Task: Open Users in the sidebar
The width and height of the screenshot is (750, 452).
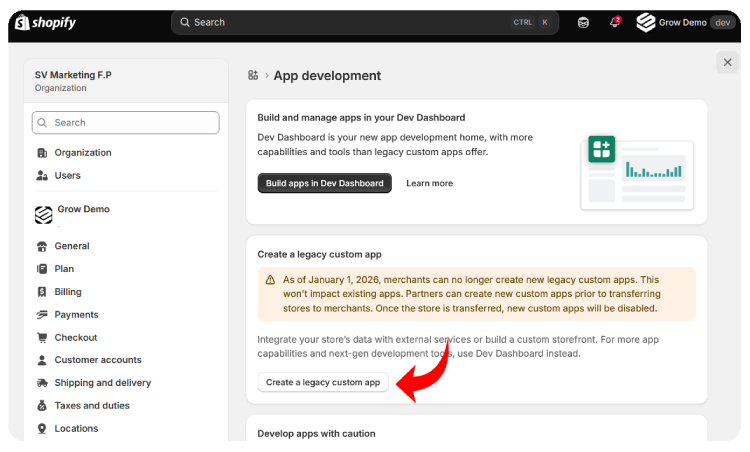Action: [x=67, y=176]
